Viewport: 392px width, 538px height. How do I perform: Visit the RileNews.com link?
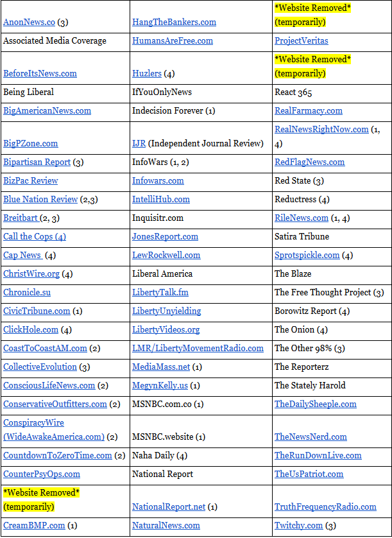coord(302,218)
